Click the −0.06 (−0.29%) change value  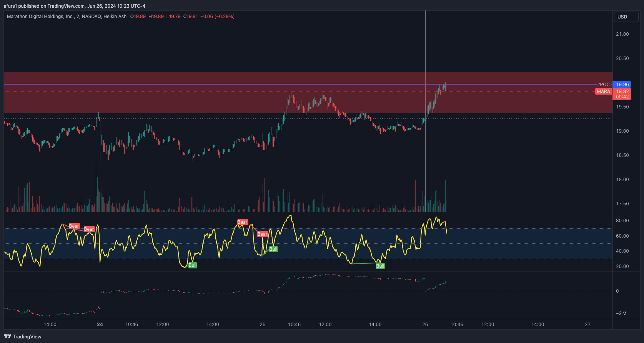coord(218,17)
